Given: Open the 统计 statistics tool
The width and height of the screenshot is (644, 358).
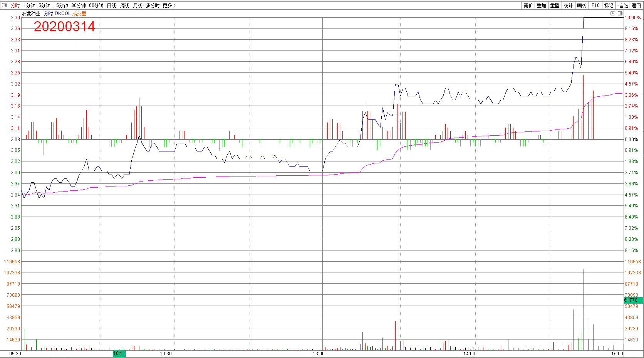Looking at the screenshot, I should pos(568,5).
